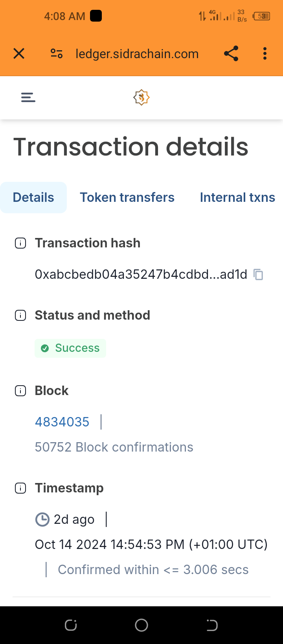
Task: Tap info icon beside Status and method
Action: coord(20,315)
